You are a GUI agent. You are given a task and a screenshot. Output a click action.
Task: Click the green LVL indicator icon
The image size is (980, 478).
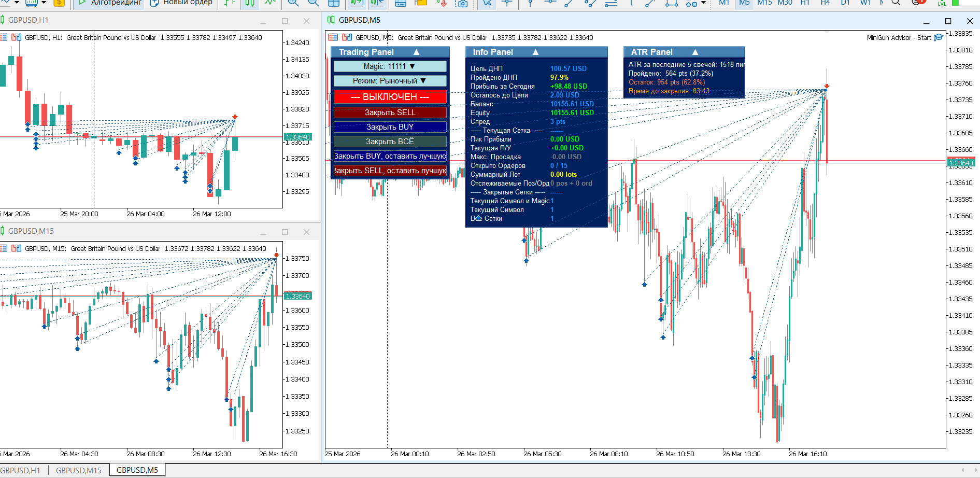[x=942, y=3]
